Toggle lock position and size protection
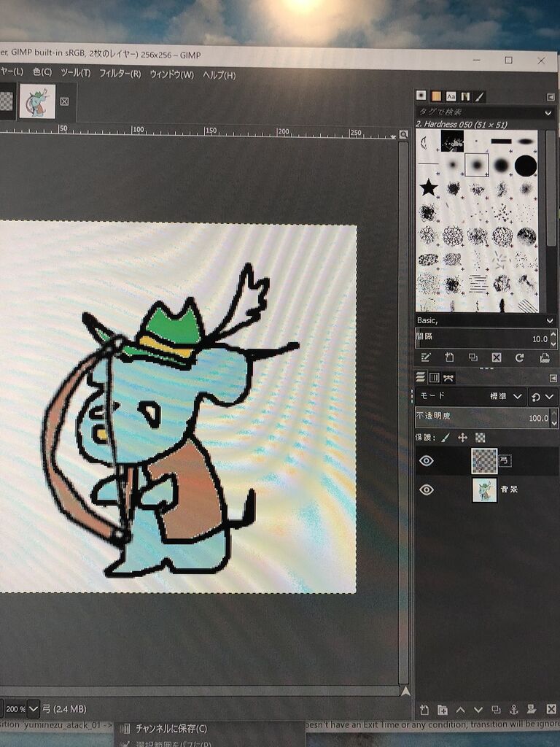 462,438
